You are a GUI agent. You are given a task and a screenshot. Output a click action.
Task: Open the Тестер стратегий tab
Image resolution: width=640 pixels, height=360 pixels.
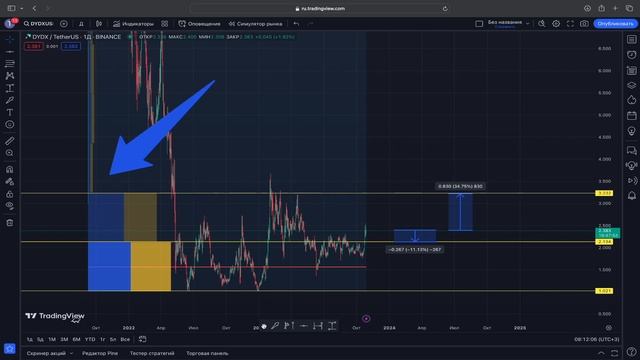coord(152,353)
